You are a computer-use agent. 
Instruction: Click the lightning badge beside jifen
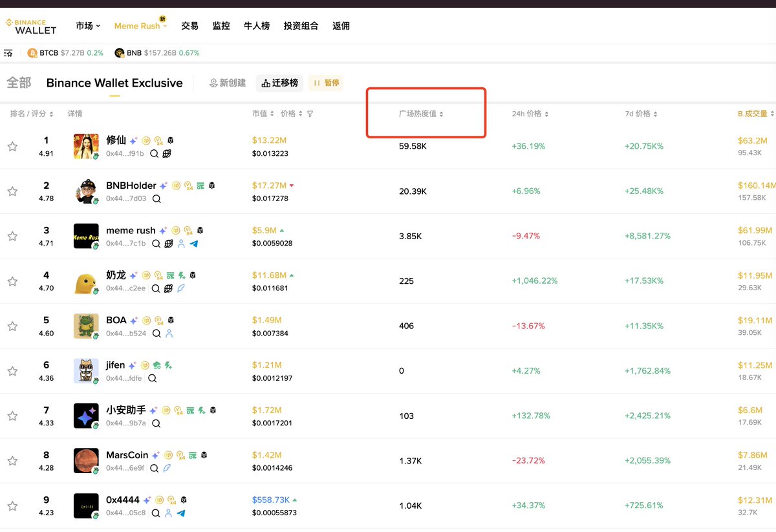point(168,365)
